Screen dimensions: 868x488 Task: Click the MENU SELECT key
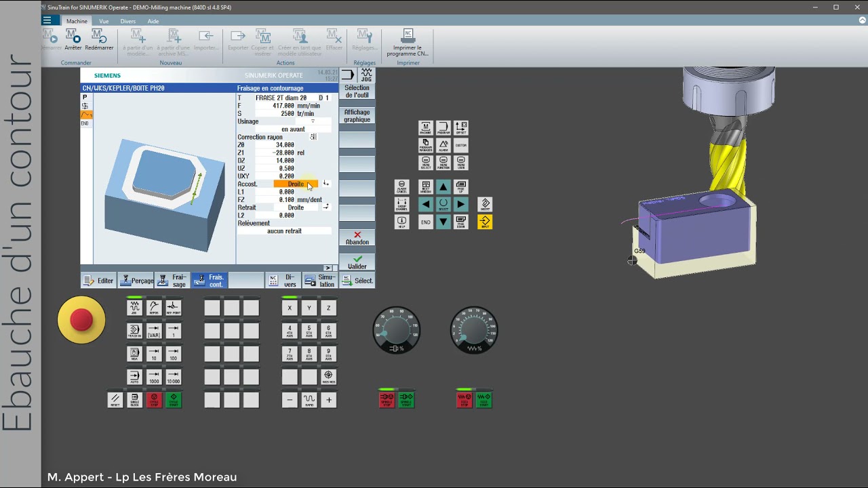tap(426, 163)
